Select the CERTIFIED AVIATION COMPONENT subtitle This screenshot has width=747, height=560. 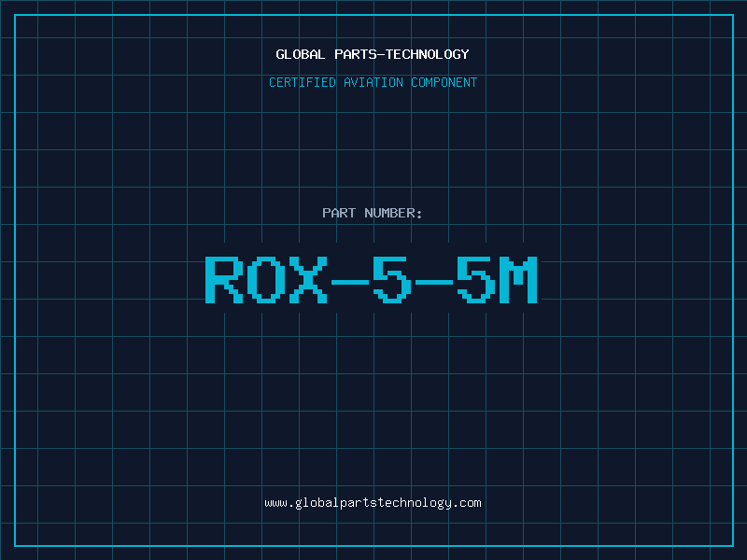click(373, 82)
